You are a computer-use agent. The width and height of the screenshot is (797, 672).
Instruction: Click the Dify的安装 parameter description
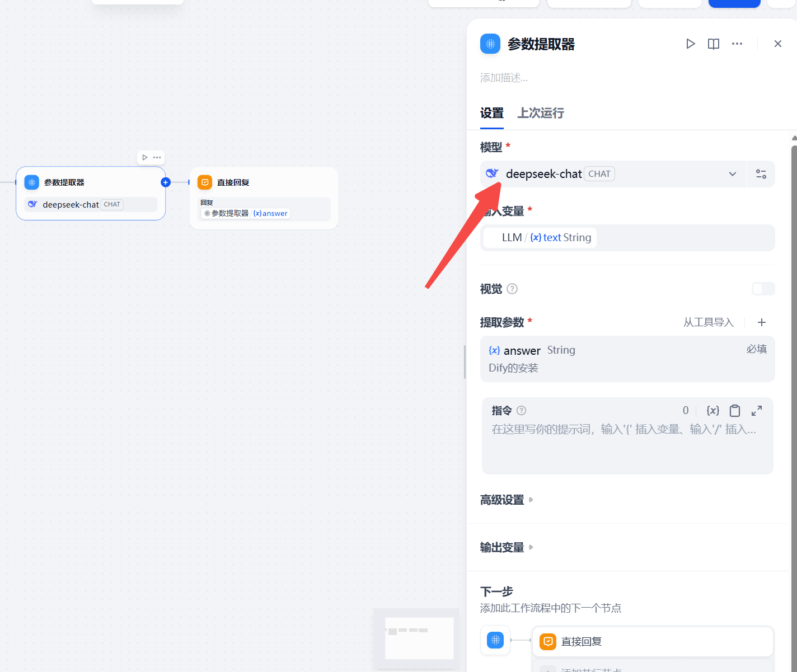point(513,368)
